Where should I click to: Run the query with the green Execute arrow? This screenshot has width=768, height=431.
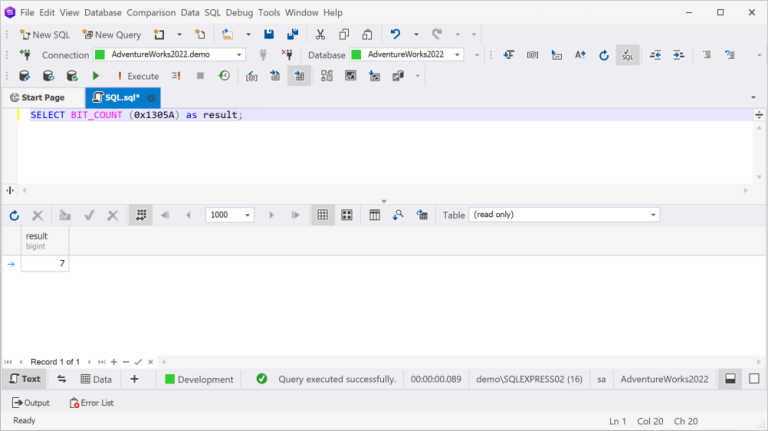tap(96, 76)
